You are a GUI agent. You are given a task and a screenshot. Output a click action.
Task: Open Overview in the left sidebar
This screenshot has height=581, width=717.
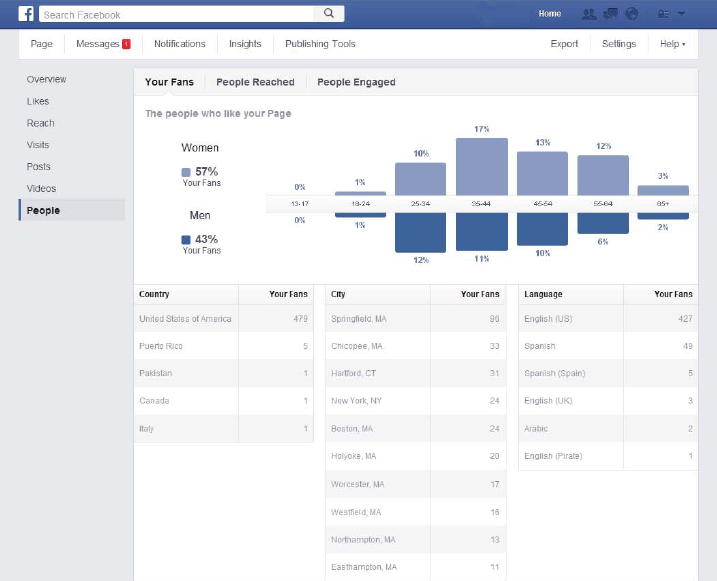click(x=46, y=79)
